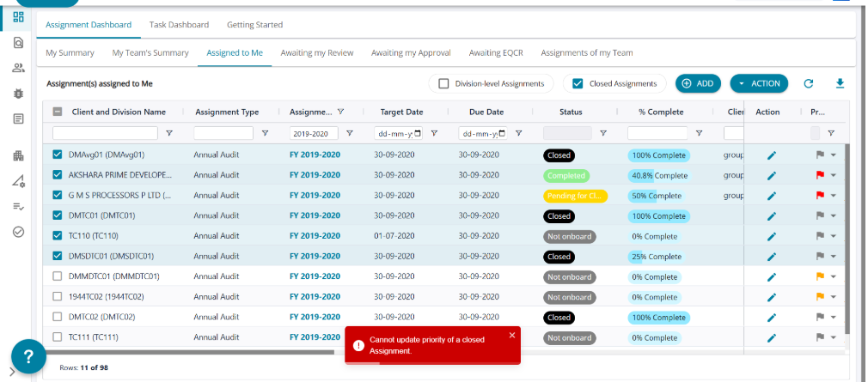
Task: Uncheck the Closed Assignments checkbox
Action: coord(578,83)
